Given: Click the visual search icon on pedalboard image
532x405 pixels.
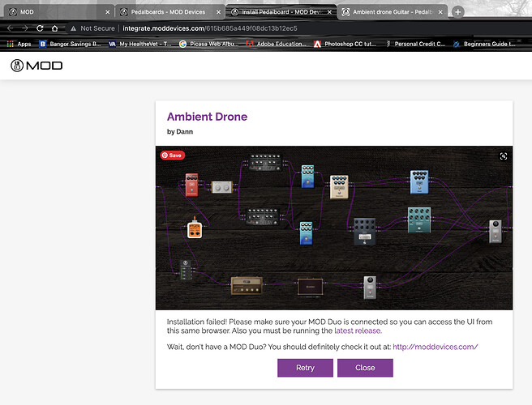Looking at the screenshot, I should (504, 156).
